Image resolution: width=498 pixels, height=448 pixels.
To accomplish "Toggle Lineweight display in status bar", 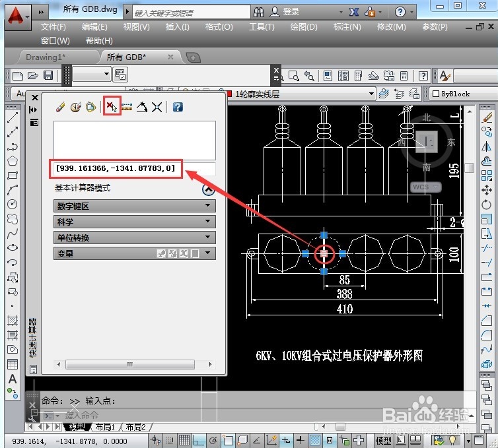I will [300, 440].
